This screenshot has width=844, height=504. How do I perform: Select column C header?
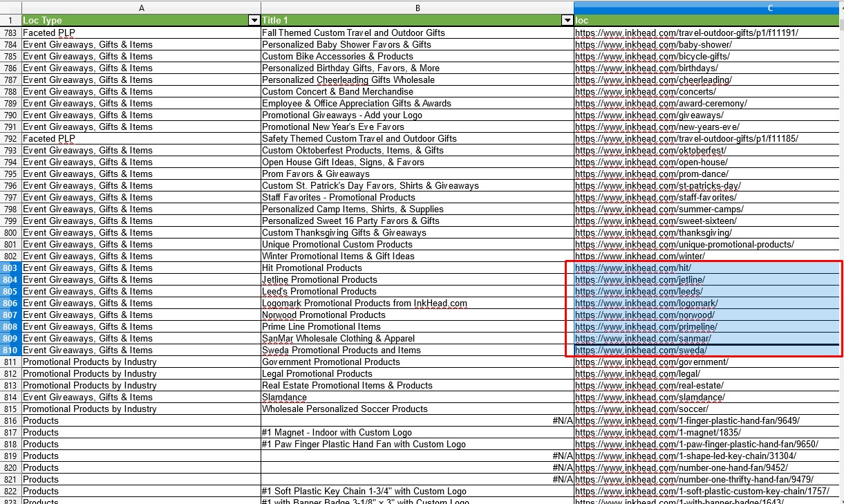[x=709, y=8]
